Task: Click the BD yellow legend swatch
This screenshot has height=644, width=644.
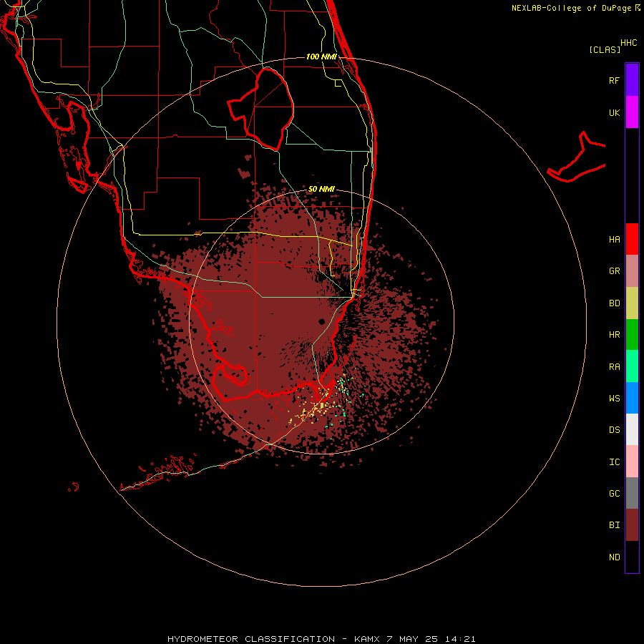Action: (x=632, y=303)
